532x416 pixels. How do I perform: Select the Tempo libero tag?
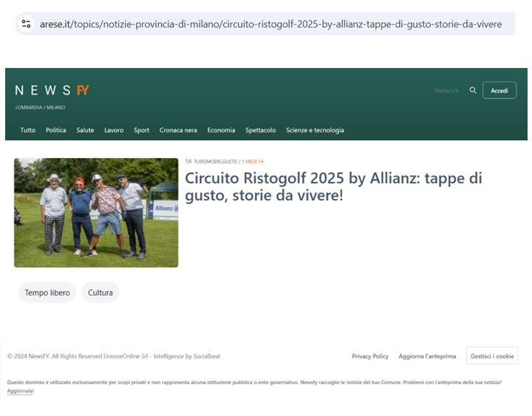(47, 293)
